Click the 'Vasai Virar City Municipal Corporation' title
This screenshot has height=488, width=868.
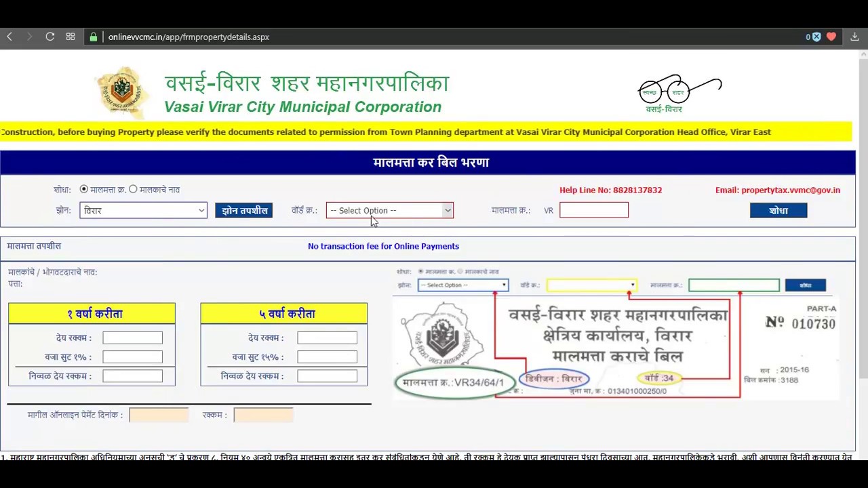[302, 107]
